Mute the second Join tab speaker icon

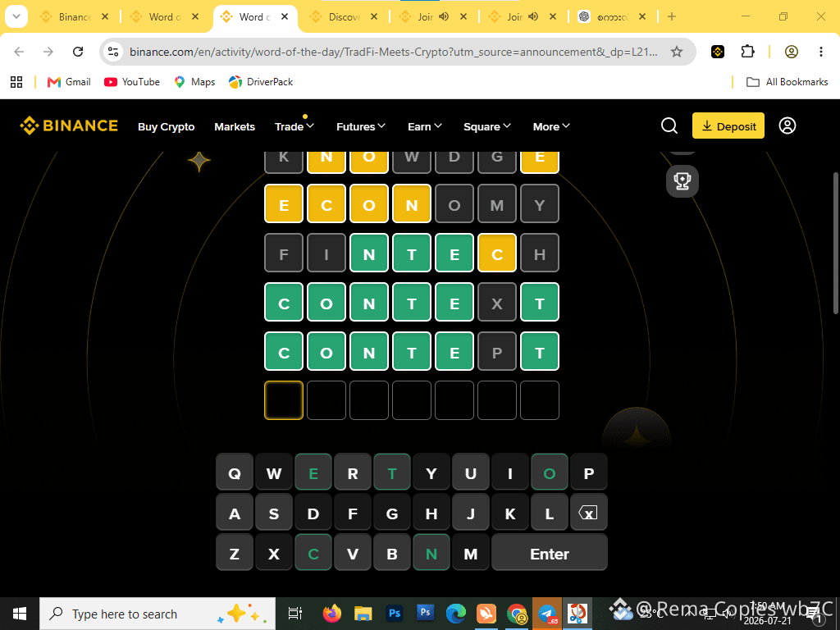(x=533, y=16)
